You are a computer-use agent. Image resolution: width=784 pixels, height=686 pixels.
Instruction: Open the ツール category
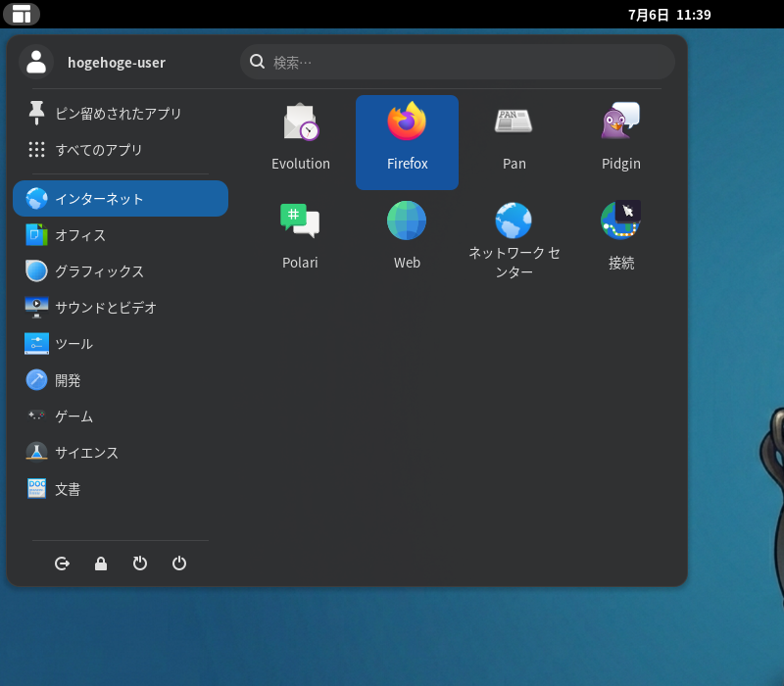(121, 344)
